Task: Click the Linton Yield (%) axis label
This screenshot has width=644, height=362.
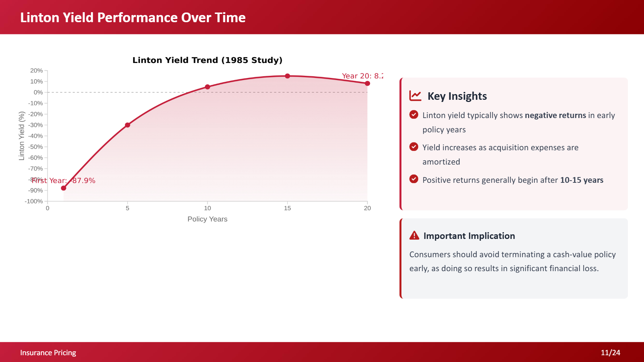Action: [21, 136]
